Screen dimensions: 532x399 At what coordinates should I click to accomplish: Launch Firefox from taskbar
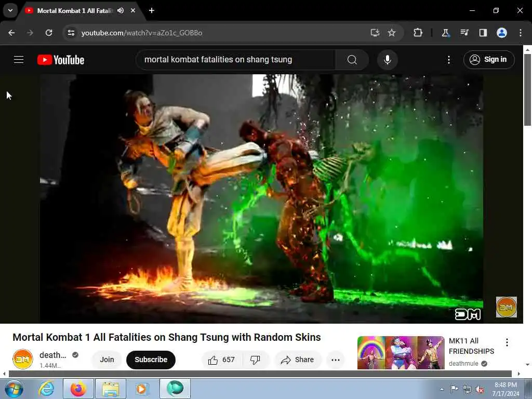pyautogui.click(x=78, y=389)
